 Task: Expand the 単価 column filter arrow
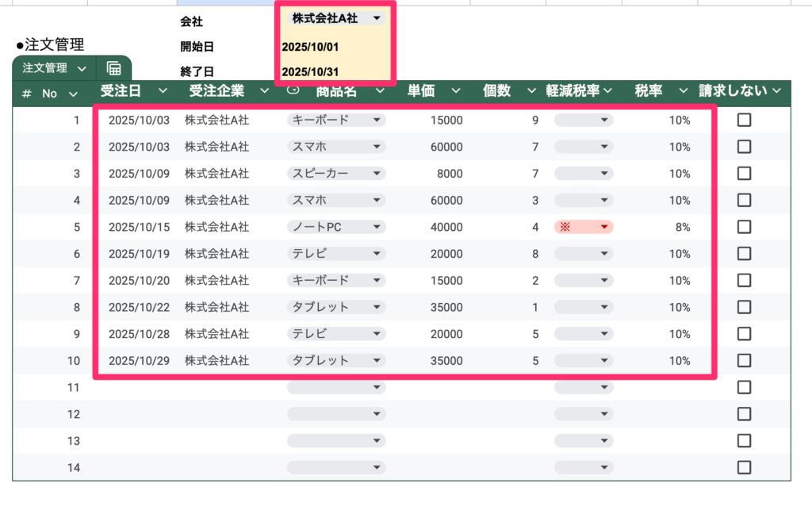pyautogui.click(x=456, y=91)
